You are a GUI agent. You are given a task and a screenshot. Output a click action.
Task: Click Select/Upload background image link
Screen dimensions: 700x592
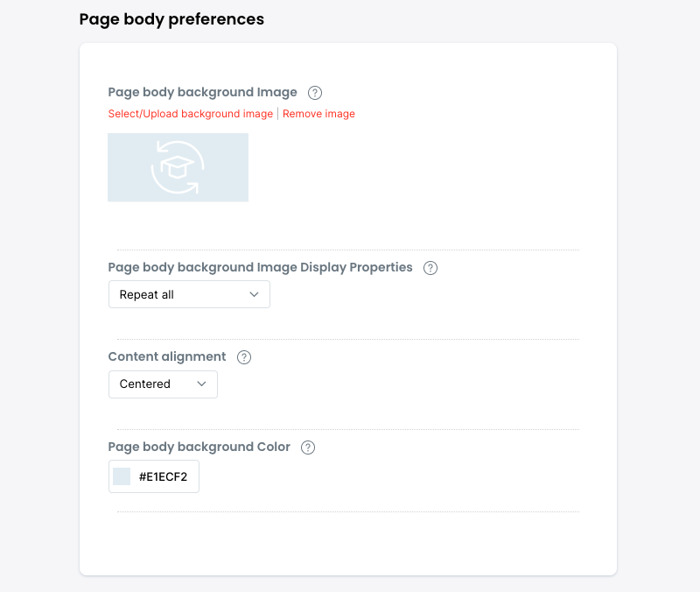point(191,114)
